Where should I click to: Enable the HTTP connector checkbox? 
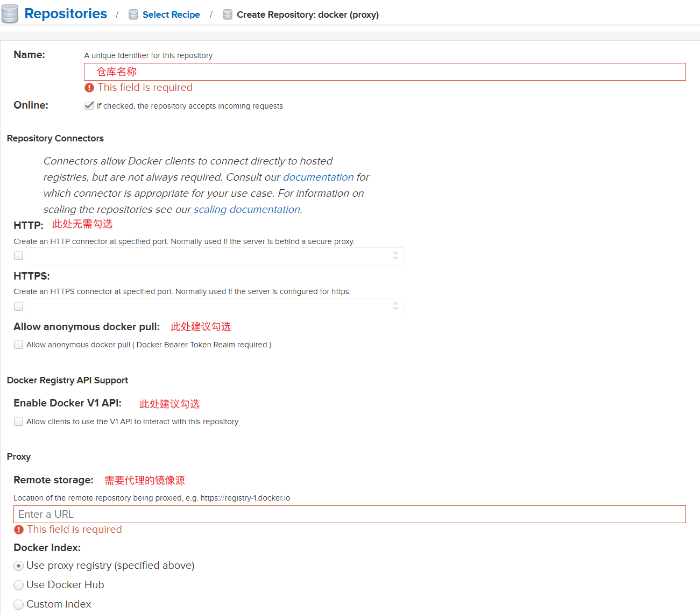pyautogui.click(x=19, y=256)
